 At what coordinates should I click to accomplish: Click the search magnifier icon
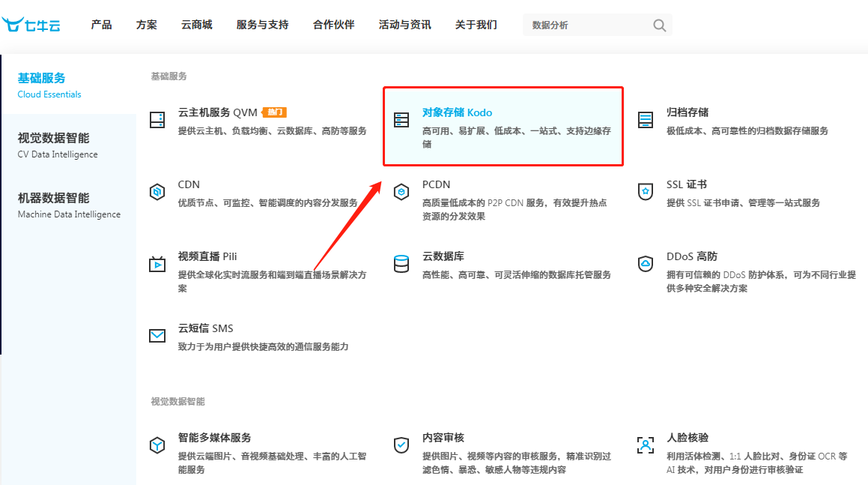tap(659, 25)
